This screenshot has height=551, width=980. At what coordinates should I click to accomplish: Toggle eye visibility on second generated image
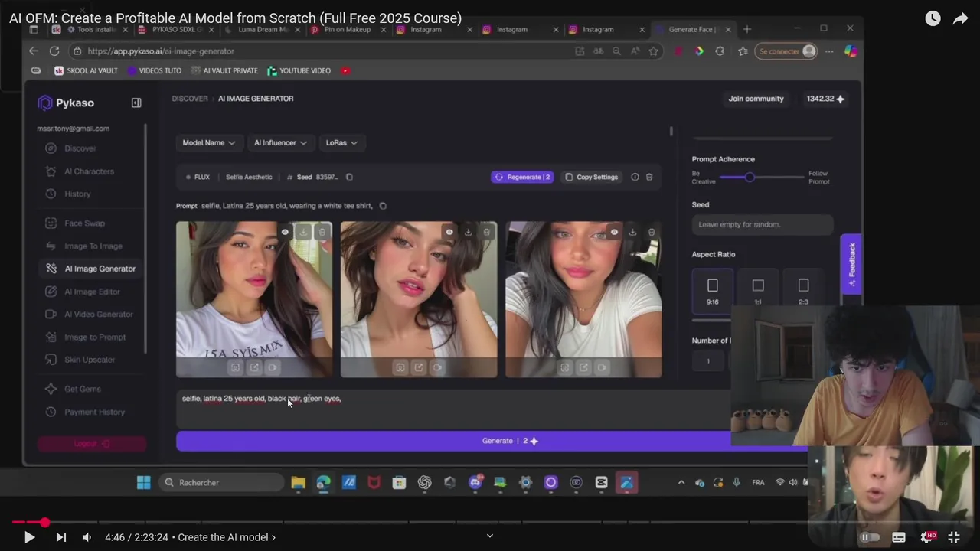(449, 232)
